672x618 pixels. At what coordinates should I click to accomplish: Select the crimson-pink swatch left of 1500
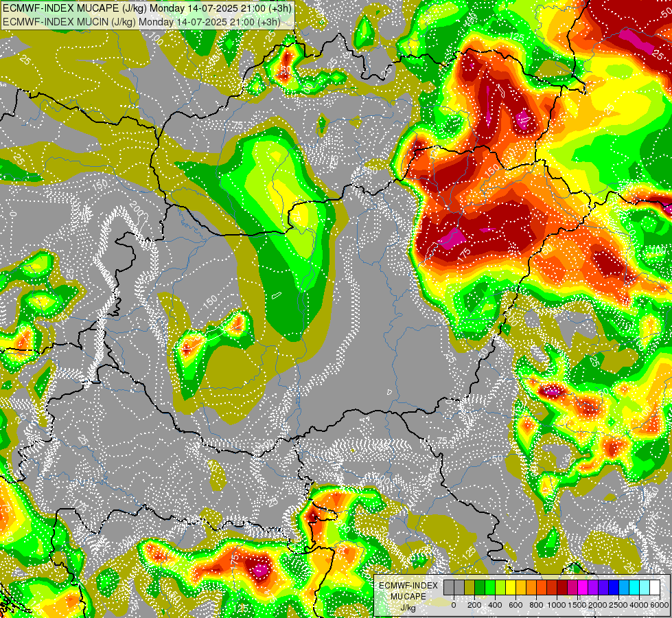(x=573, y=588)
